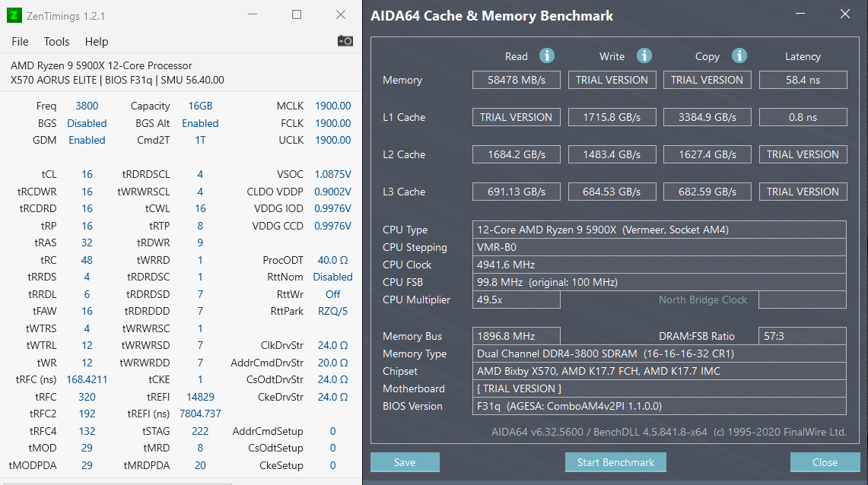Click the ZenTimings green Z logo icon
The image size is (868, 485).
click(14, 15)
